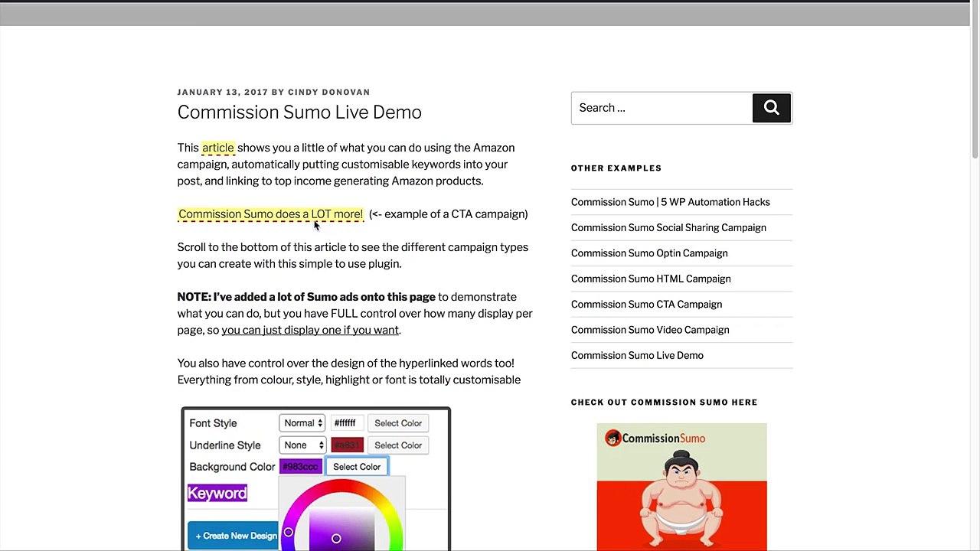The height and width of the screenshot is (551, 980).
Task: Follow 'you can just display one' link
Action: point(310,331)
